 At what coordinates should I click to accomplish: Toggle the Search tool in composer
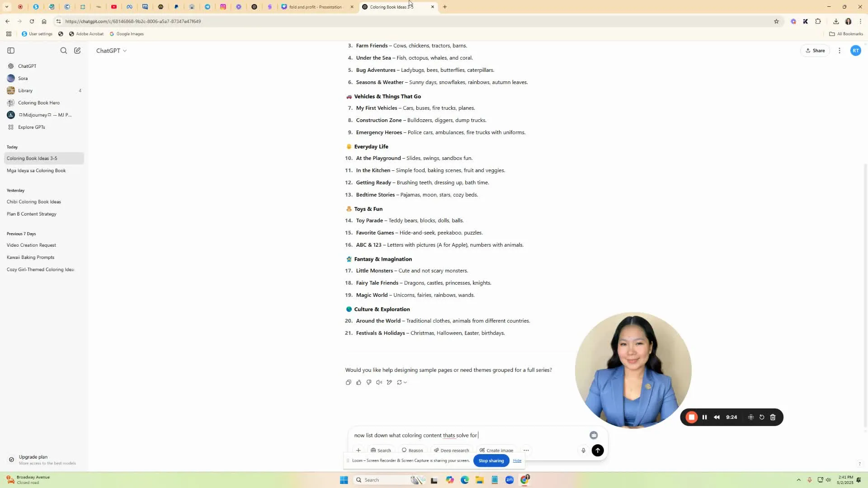pyautogui.click(x=381, y=450)
